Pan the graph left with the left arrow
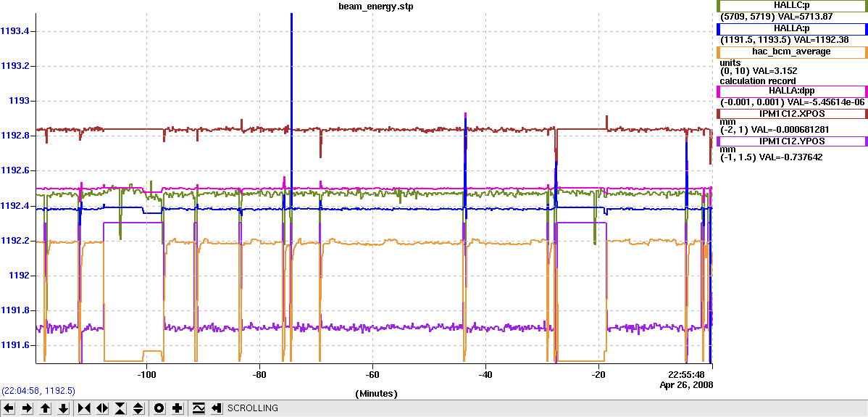The height and width of the screenshot is (417, 868). [x=9, y=408]
